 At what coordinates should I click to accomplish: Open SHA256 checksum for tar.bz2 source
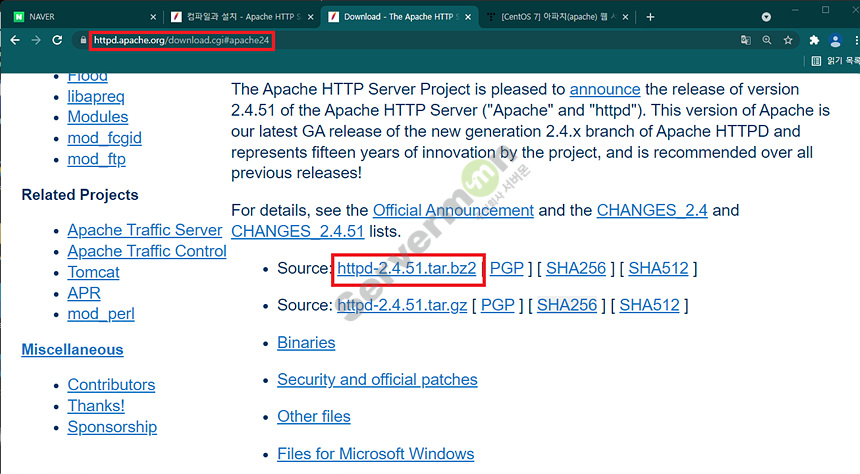coord(576,268)
